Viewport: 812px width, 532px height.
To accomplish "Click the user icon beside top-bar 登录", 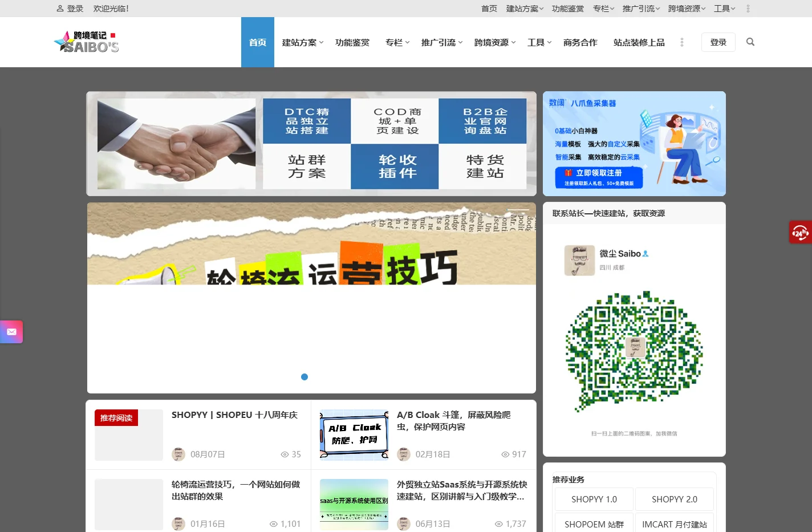I will (60, 9).
